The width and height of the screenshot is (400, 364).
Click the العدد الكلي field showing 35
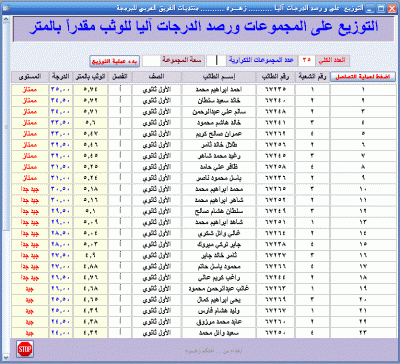(306, 60)
